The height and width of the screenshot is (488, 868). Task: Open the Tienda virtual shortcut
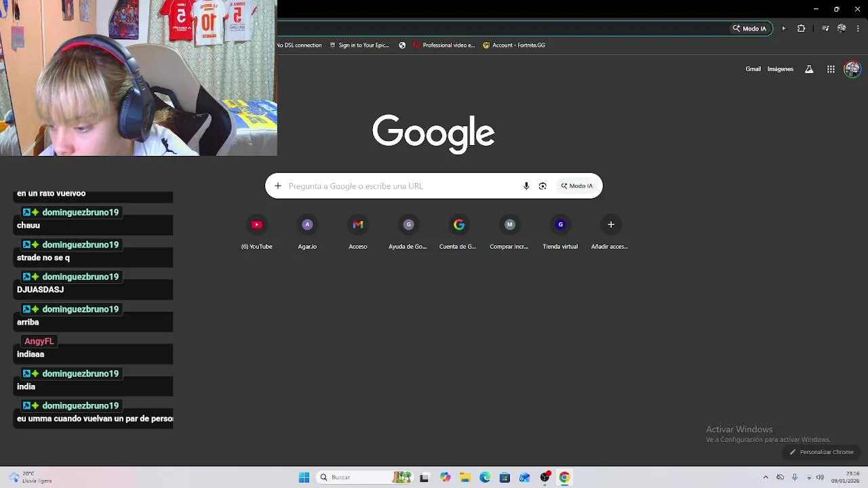coord(560,232)
